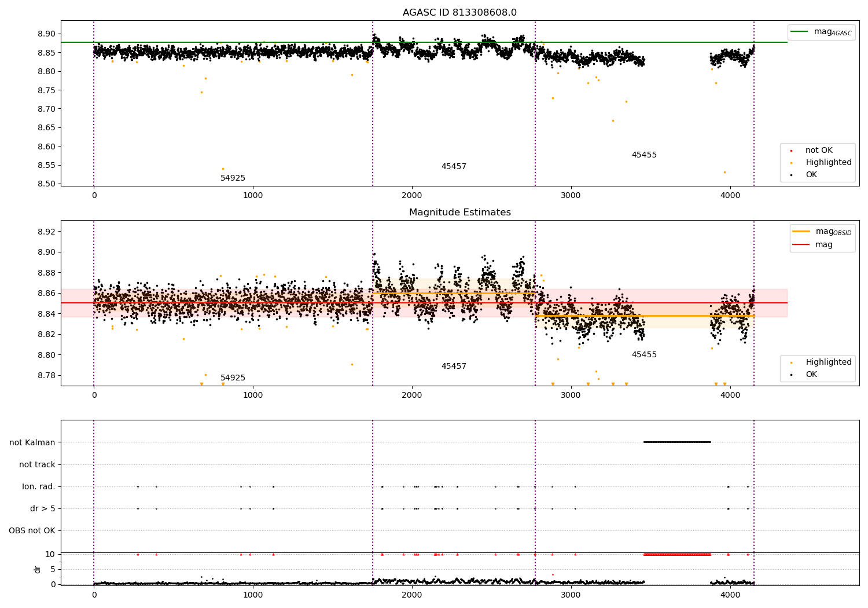Screen dimensions: 868x608
Task: Click the 'Magnitude Estimates' plot title
Action: [460, 213]
